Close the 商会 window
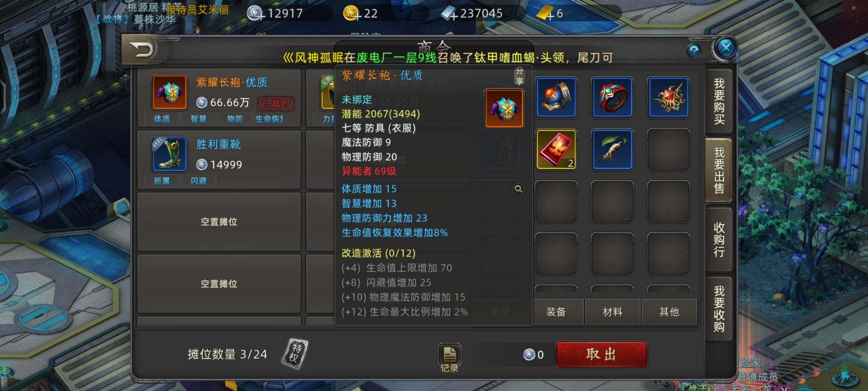Image resolution: width=868 pixels, height=391 pixels. [726, 48]
